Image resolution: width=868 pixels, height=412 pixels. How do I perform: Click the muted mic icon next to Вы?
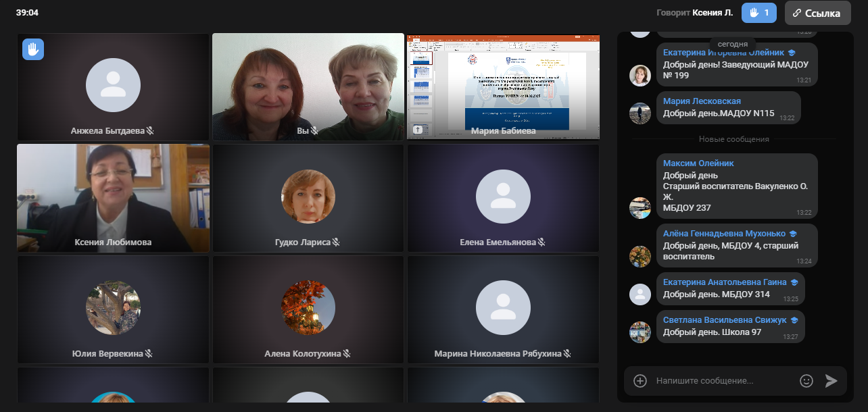[x=314, y=131]
